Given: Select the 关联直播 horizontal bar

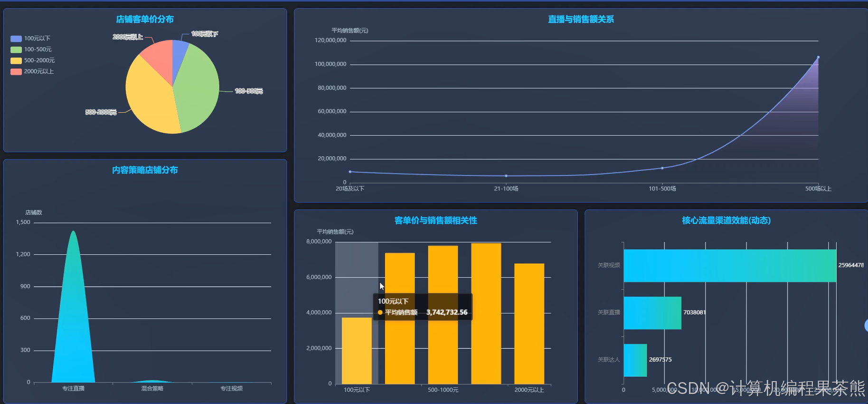Looking at the screenshot, I should pos(652,313).
